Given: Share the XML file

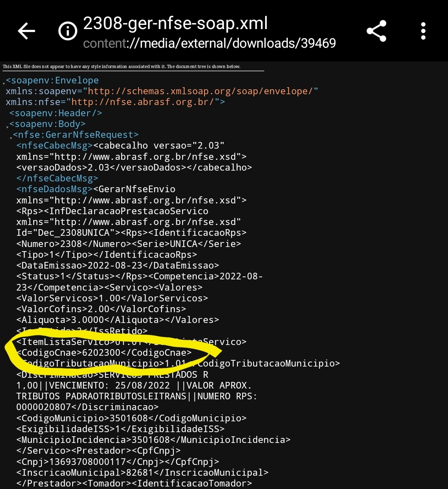Looking at the screenshot, I should point(377,31).
